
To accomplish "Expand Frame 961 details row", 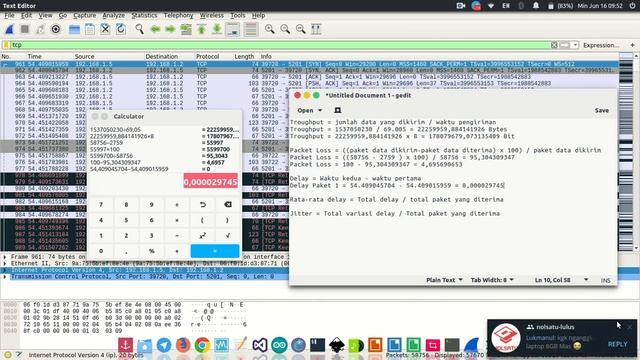I will (5, 257).
